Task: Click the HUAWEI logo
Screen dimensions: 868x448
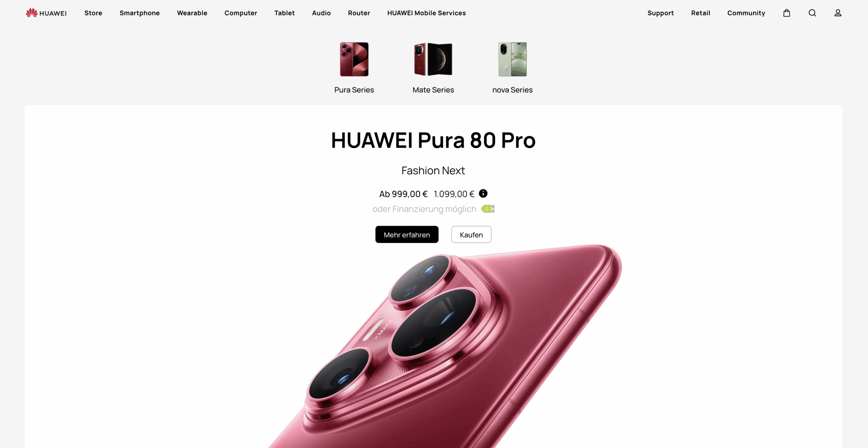Action: click(x=46, y=13)
